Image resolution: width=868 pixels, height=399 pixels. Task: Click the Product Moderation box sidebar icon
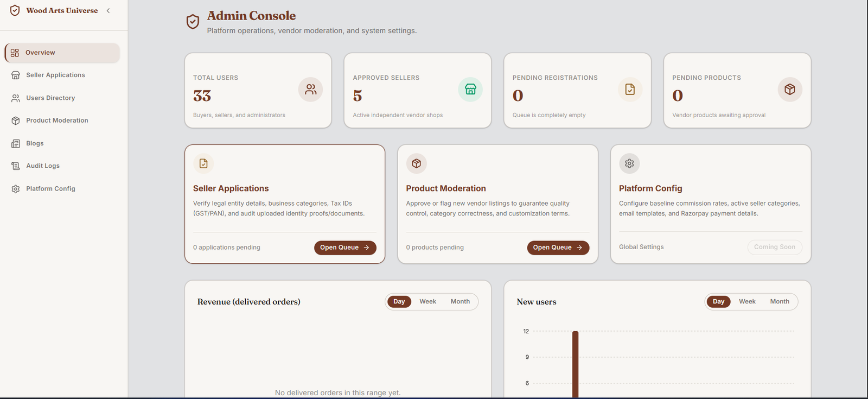tap(16, 121)
